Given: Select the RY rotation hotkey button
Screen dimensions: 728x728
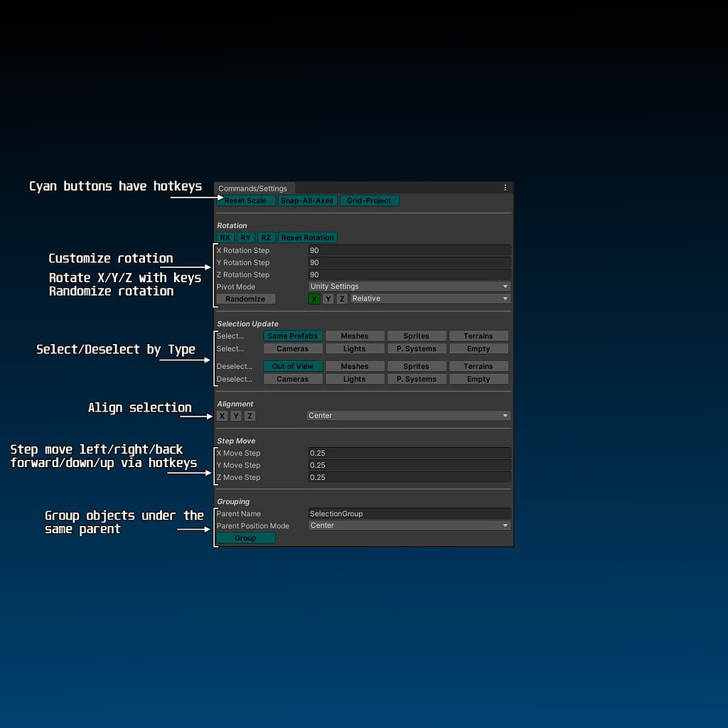Looking at the screenshot, I should pos(245,237).
